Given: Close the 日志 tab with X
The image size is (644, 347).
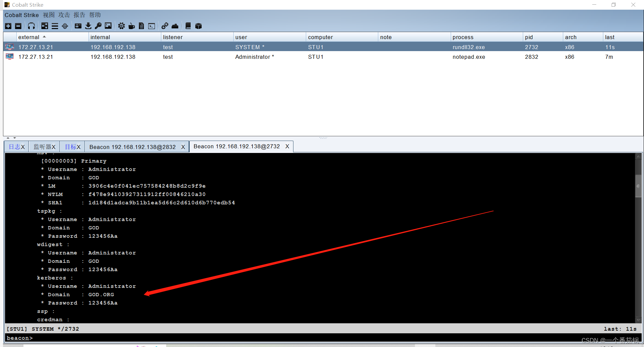Looking at the screenshot, I should point(23,147).
